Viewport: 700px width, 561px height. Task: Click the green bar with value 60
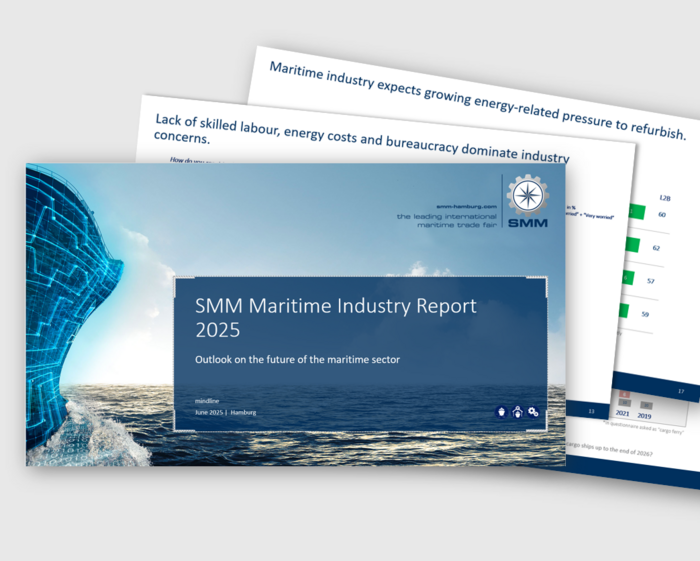[x=636, y=213]
